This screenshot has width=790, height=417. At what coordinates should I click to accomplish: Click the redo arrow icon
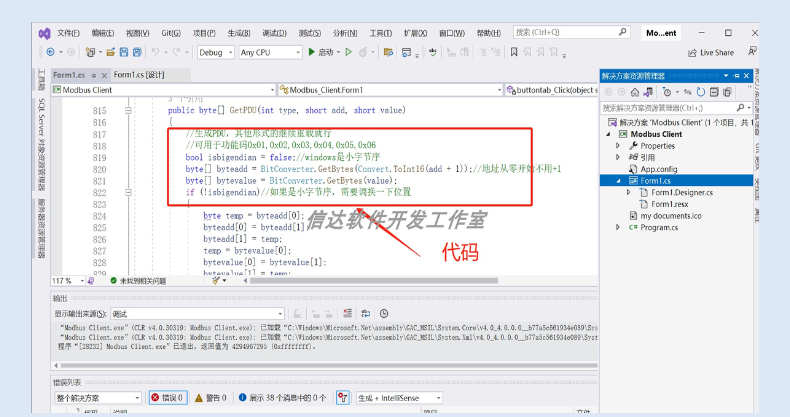point(176,52)
